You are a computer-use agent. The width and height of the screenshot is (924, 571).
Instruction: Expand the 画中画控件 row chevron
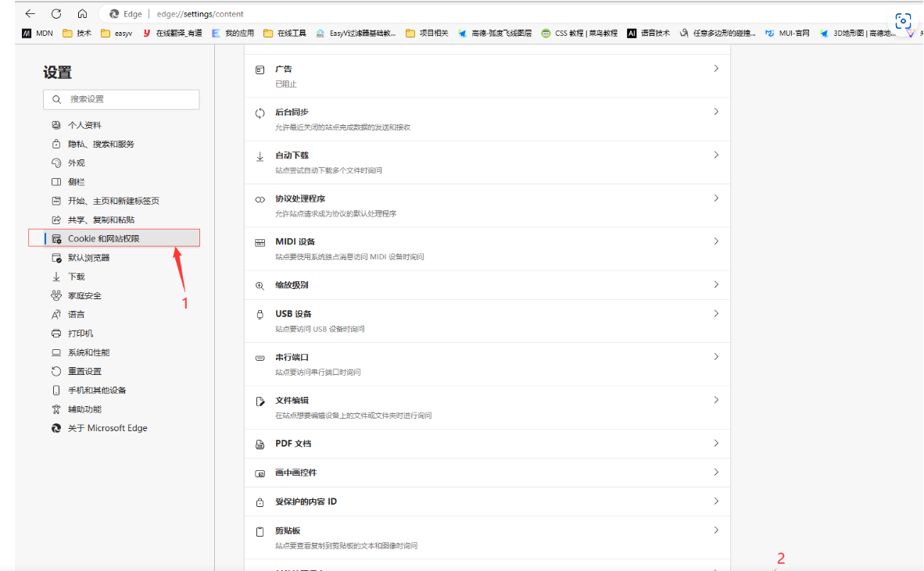pos(716,472)
